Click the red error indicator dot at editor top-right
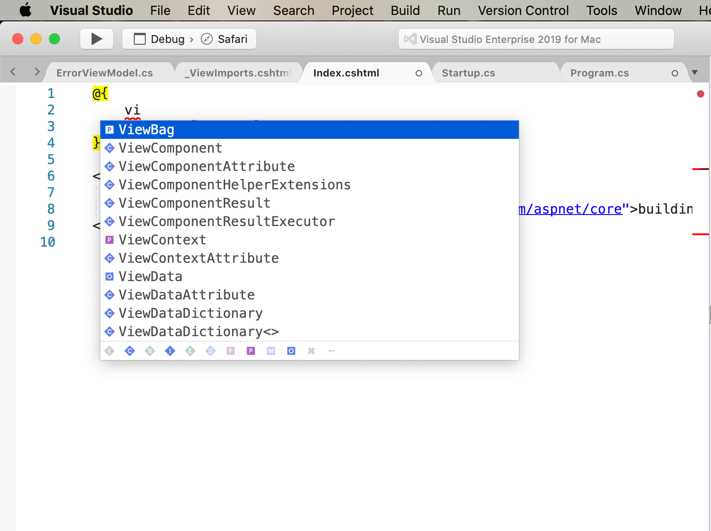The width and height of the screenshot is (711, 531). (x=701, y=94)
